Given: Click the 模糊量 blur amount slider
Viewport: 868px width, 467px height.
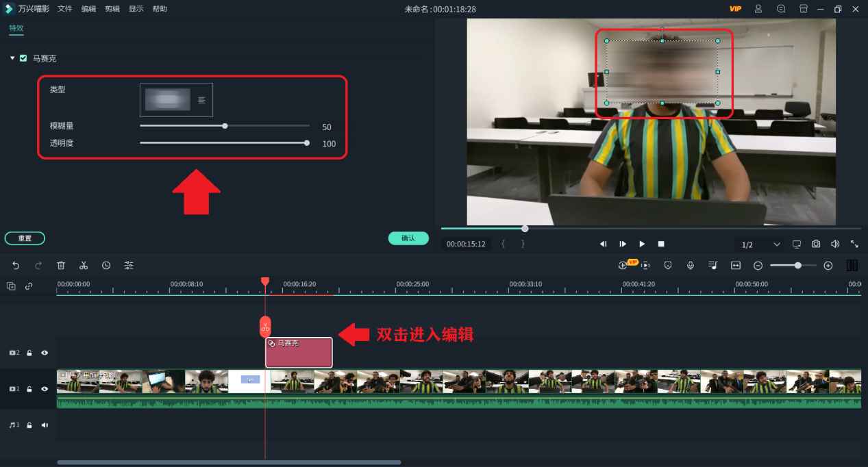Looking at the screenshot, I should tap(225, 126).
